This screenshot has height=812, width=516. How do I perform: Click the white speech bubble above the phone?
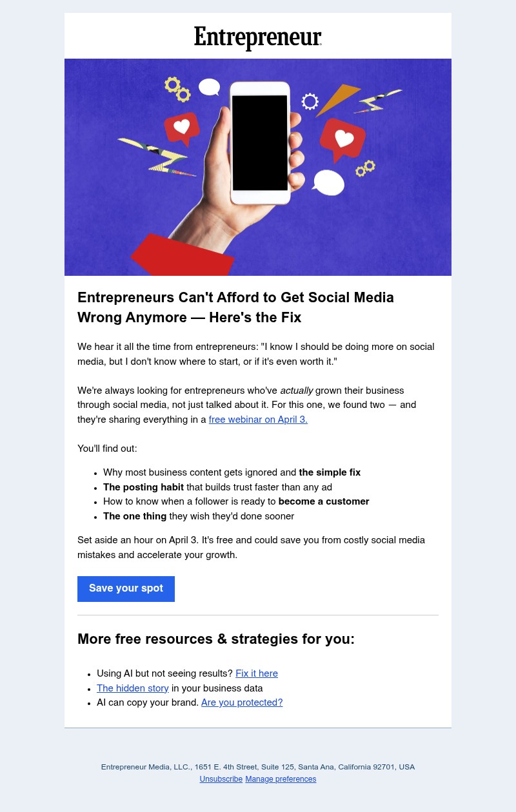[x=210, y=87]
